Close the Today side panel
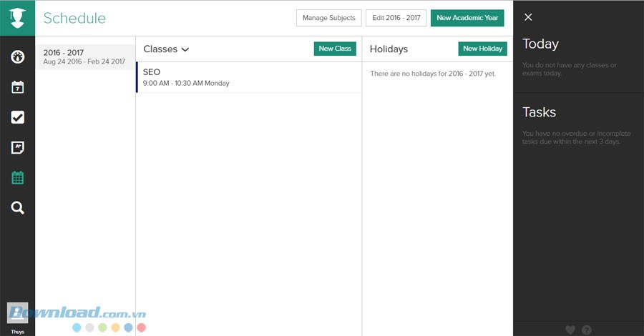644x336 pixels. click(x=528, y=17)
